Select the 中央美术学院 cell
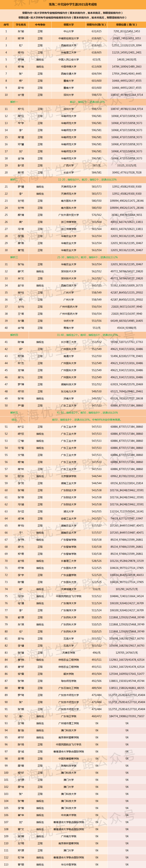Viewport: 146px width, 868px height. click(x=69, y=815)
